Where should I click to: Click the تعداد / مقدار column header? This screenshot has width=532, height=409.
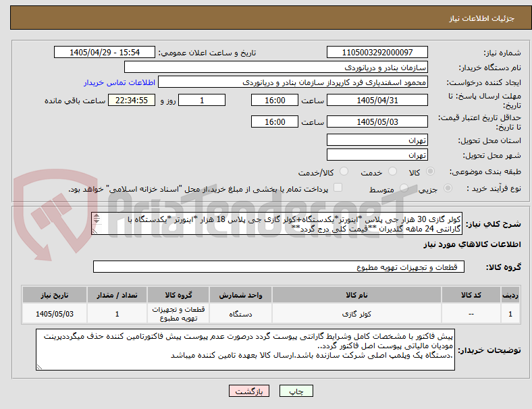(x=117, y=295)
